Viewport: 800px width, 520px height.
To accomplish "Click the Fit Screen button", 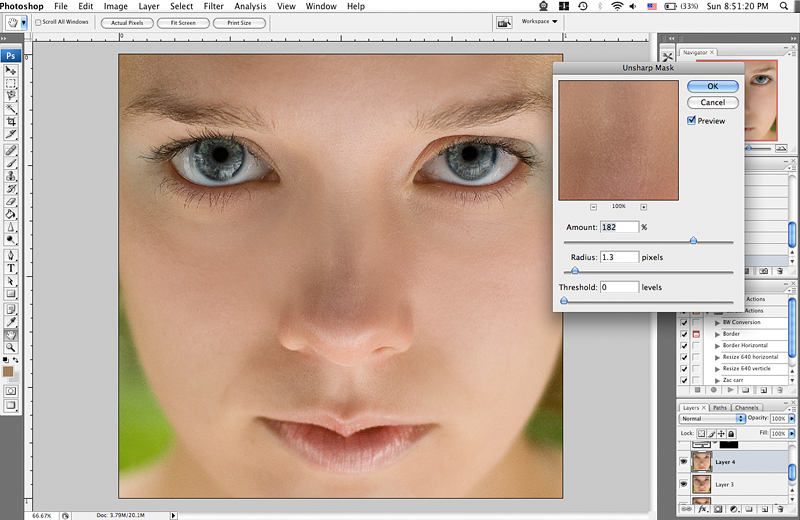I will (183, 23).
